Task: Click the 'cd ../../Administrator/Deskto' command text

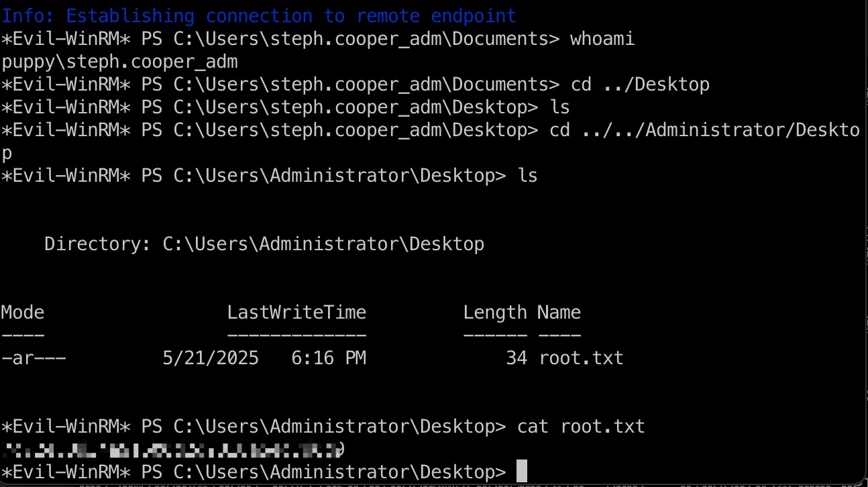Action: click(704, 130)
